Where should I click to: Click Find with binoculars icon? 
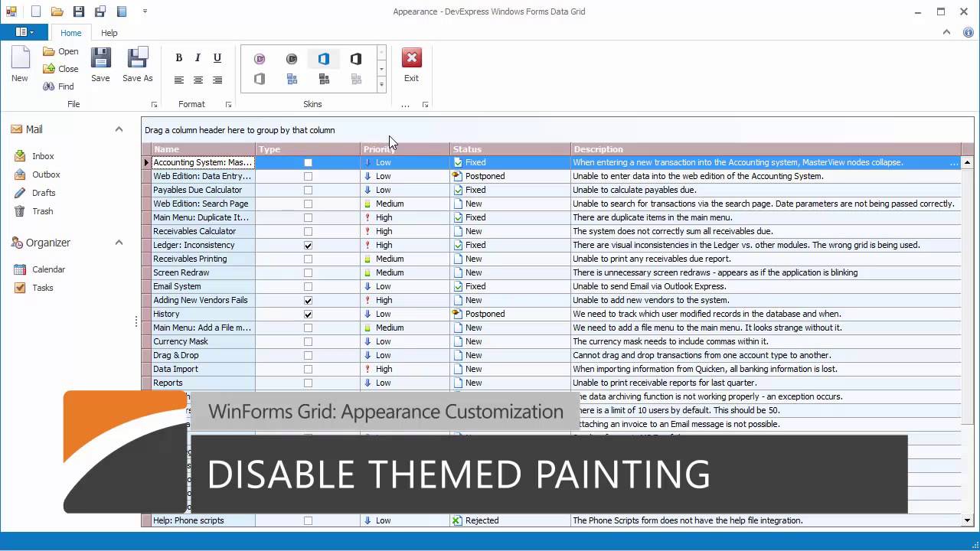pyautogui.click(x=58, y=86)
